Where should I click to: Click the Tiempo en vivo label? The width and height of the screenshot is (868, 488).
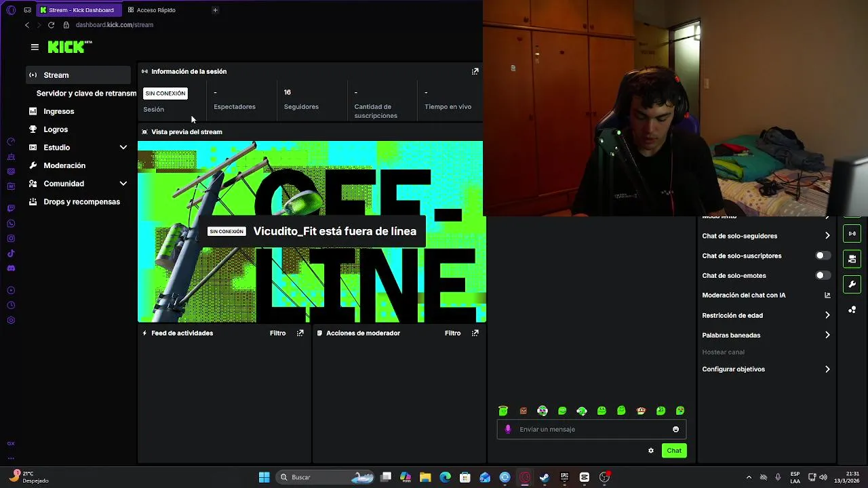click(x=448, y=106)
